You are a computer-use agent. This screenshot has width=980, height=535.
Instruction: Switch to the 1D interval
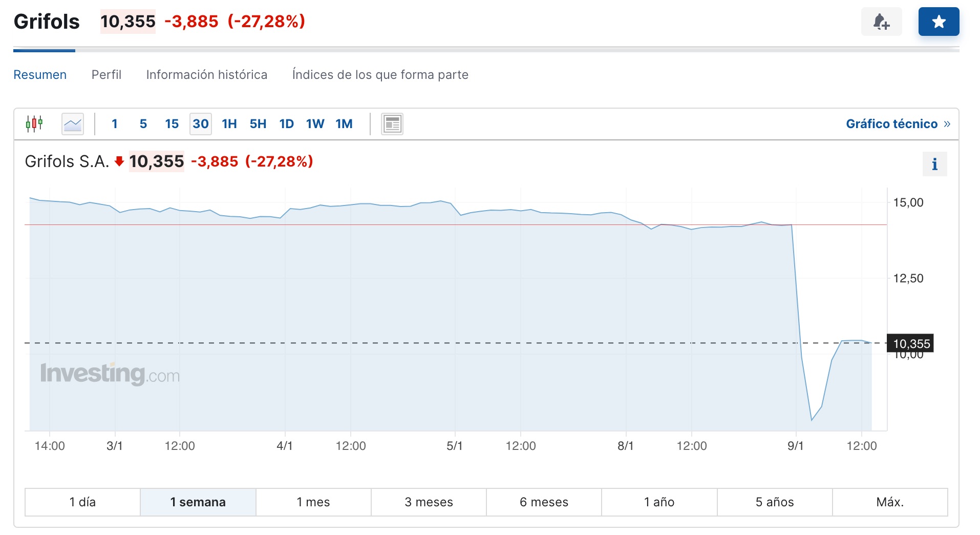click(287, 124)
